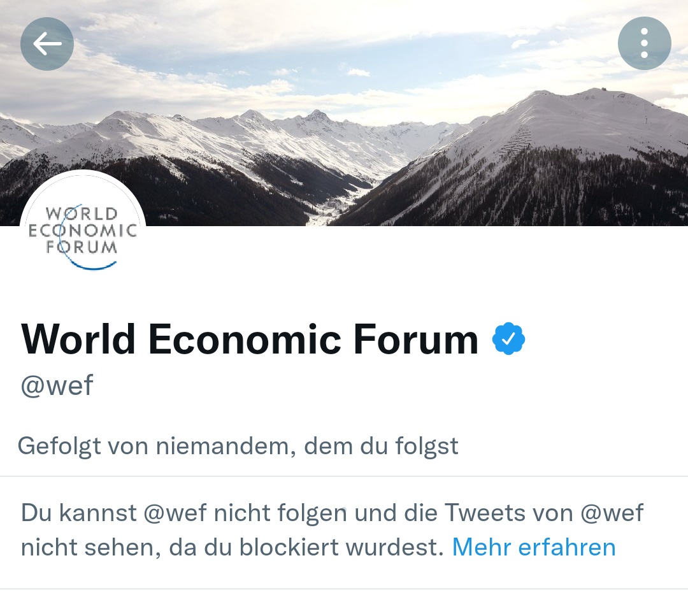The image size is (688, 616).
Task: Tap "Du kannst" at the start of the notice
Action: tap(79, 512)
